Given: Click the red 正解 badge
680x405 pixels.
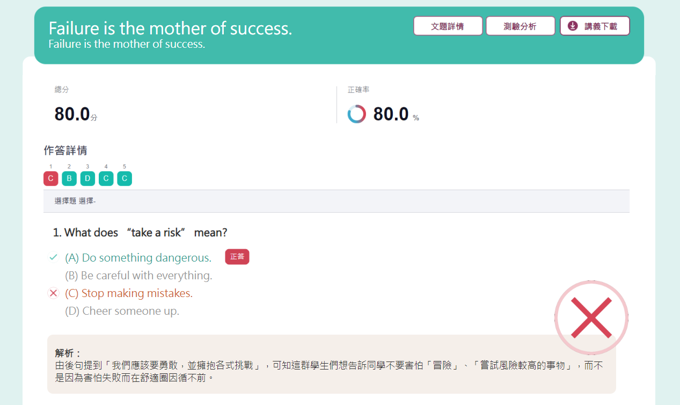Looking at the screenshot, I should click(237, 257).
